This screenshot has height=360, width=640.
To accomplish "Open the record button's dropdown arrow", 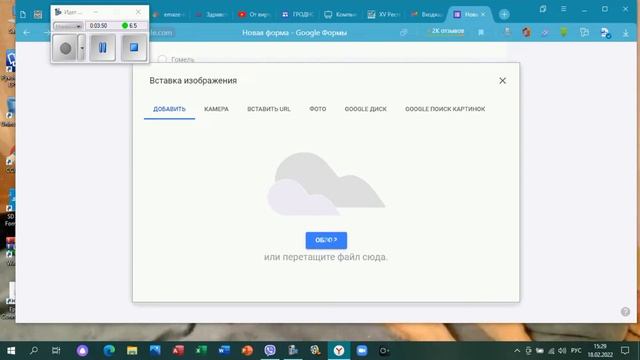I will (82, 48).
